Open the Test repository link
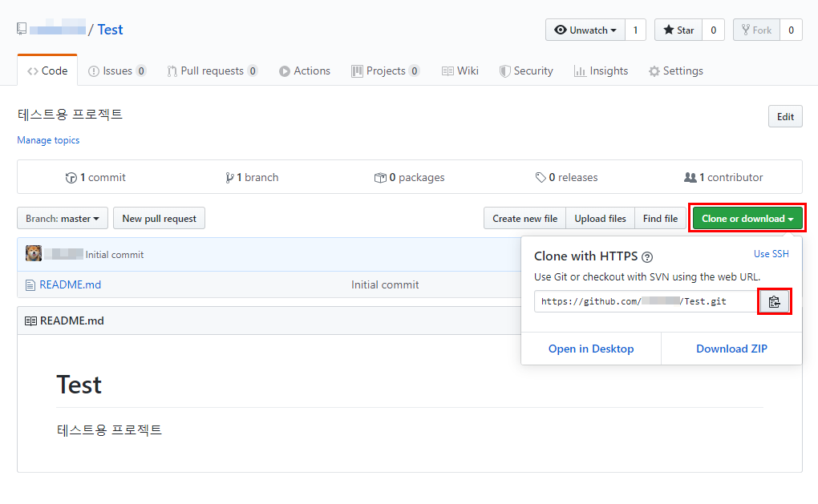Viewport: 818px width, 504px height. click(110, 30)
